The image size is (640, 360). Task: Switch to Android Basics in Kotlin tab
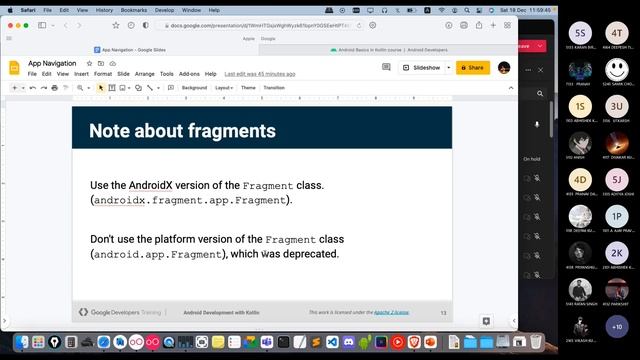388,50
